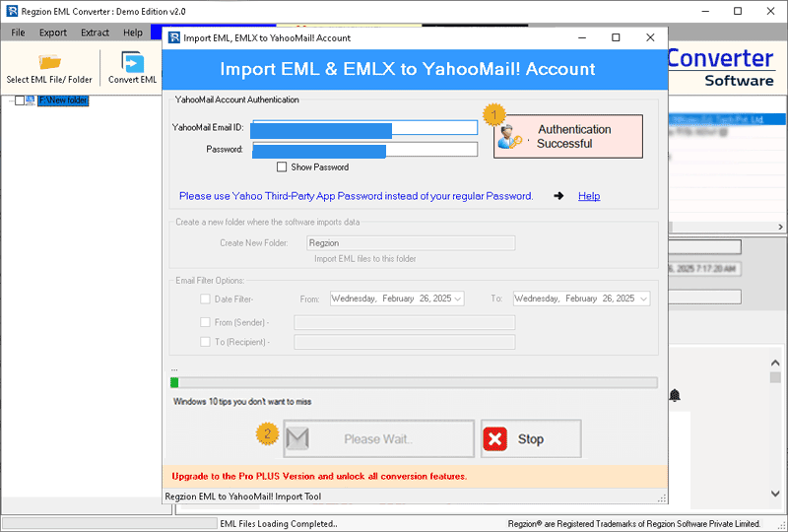The image size is (788, 532).
Task: Click the To (Recipient) text field
Action: (x=405, y=342)
